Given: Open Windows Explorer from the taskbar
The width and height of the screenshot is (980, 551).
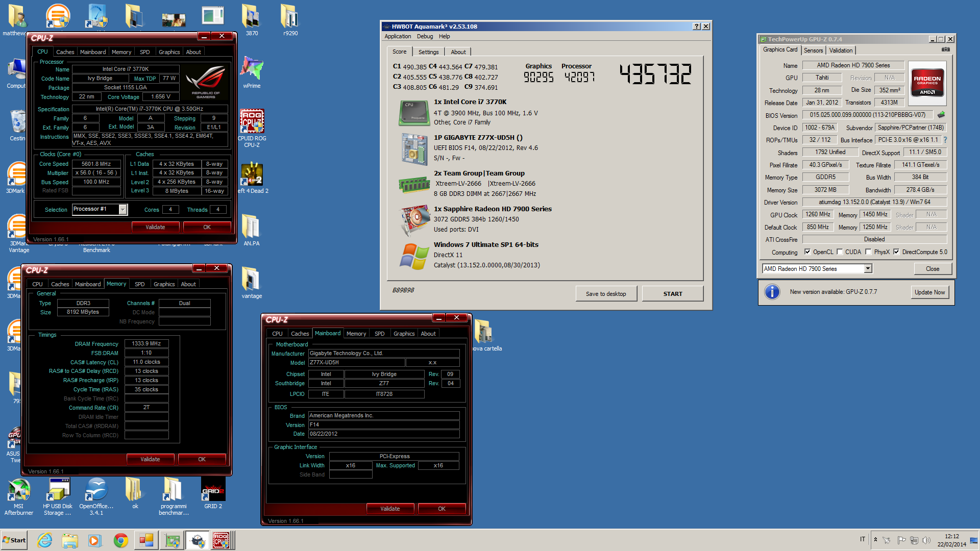Looking at the screenshot, I should tap(70, 540).
